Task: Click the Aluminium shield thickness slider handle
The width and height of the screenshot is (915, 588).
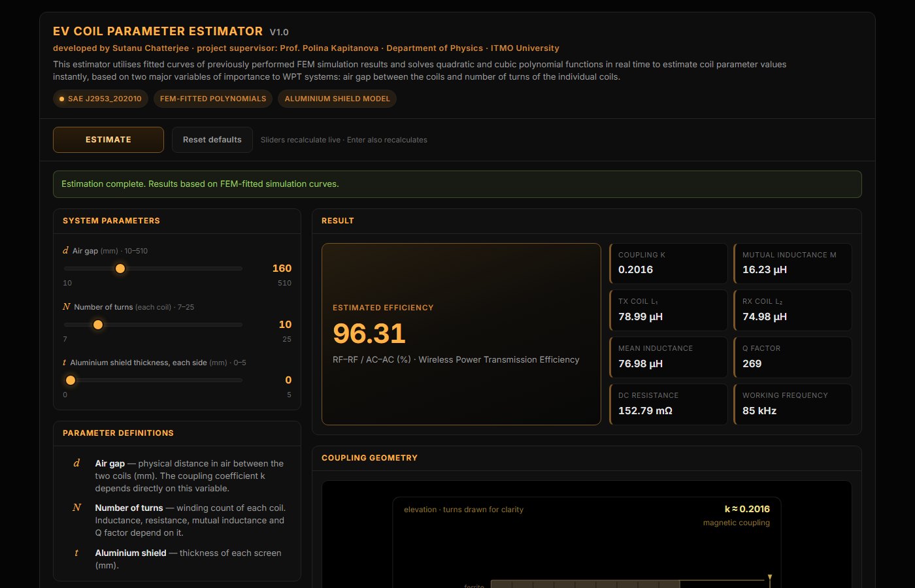Action: tap(71, 380)
